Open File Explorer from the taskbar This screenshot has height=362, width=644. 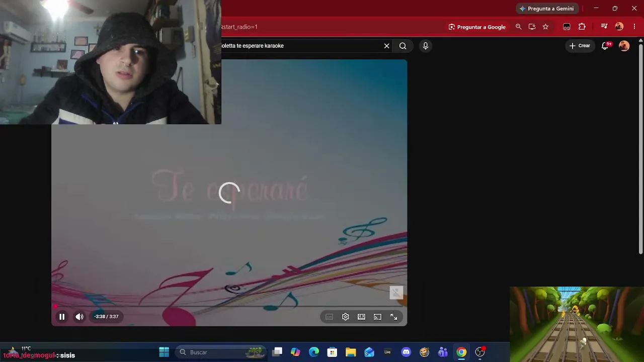point(351,352)
